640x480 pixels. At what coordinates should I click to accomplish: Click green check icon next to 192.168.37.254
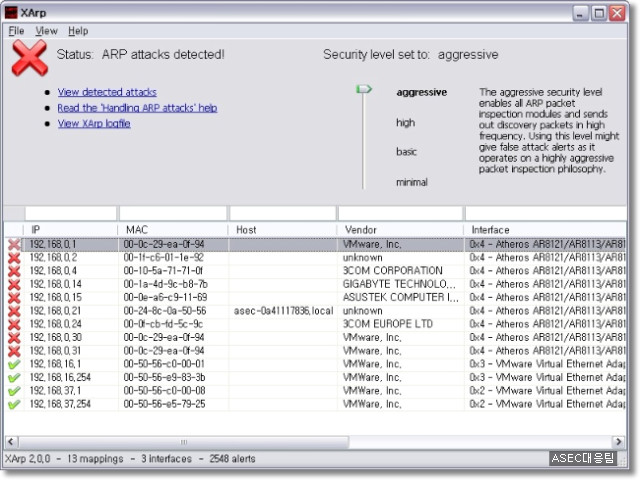(14, 405)
